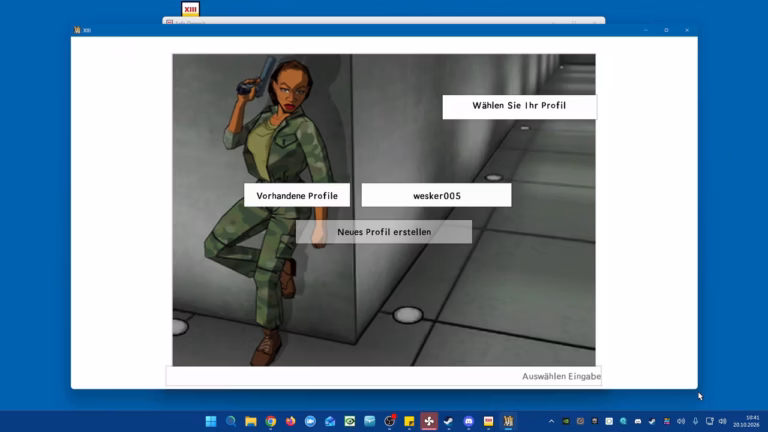The height and width of the screenshot is (432, 768).
Task: Open File Explorer from the taskbar
Action: pos(251,421)
